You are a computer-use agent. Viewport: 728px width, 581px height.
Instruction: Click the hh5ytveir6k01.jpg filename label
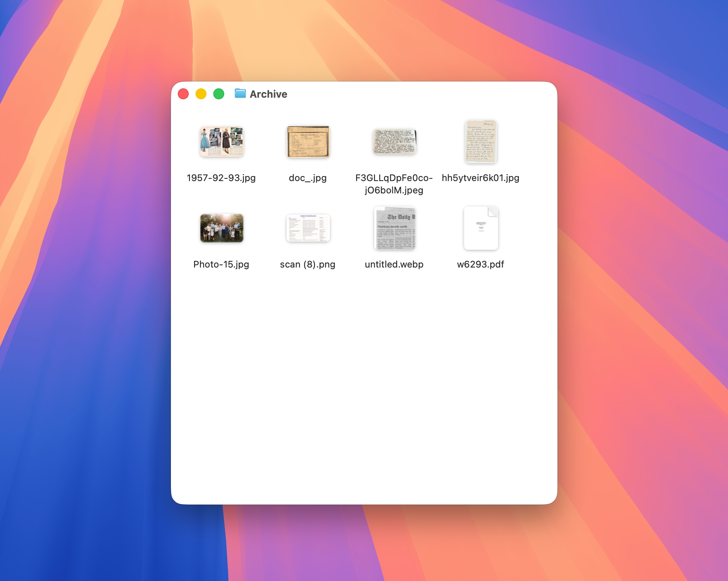tap(481, 178)
